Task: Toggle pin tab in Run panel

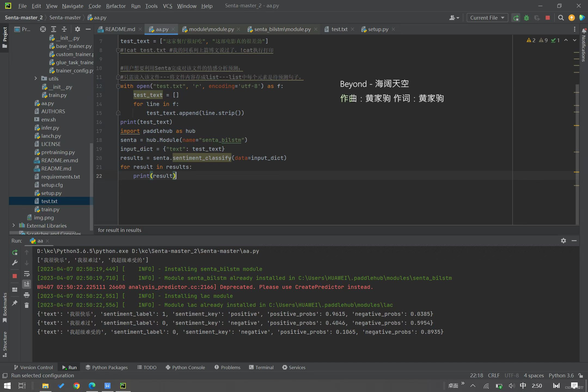Action: [15, 303]
